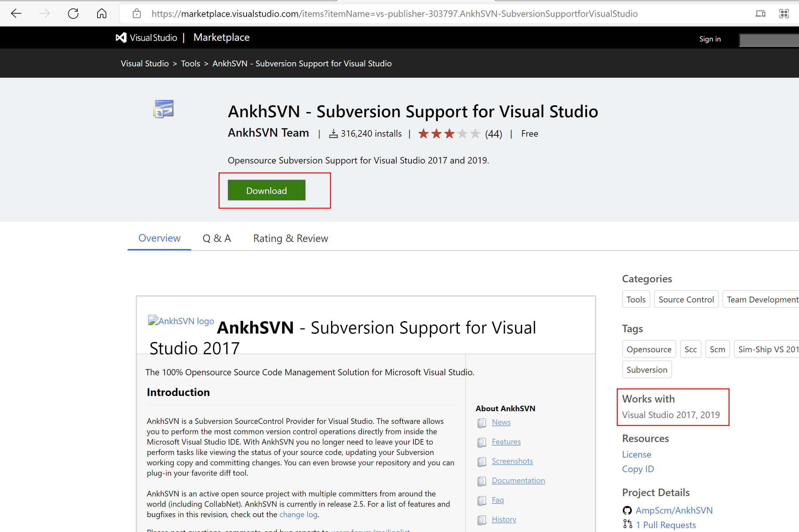Image resolution: width=799 pixels, height=532 pixels.
Task: Click the marketplace search box
Action: coord(769,40)
